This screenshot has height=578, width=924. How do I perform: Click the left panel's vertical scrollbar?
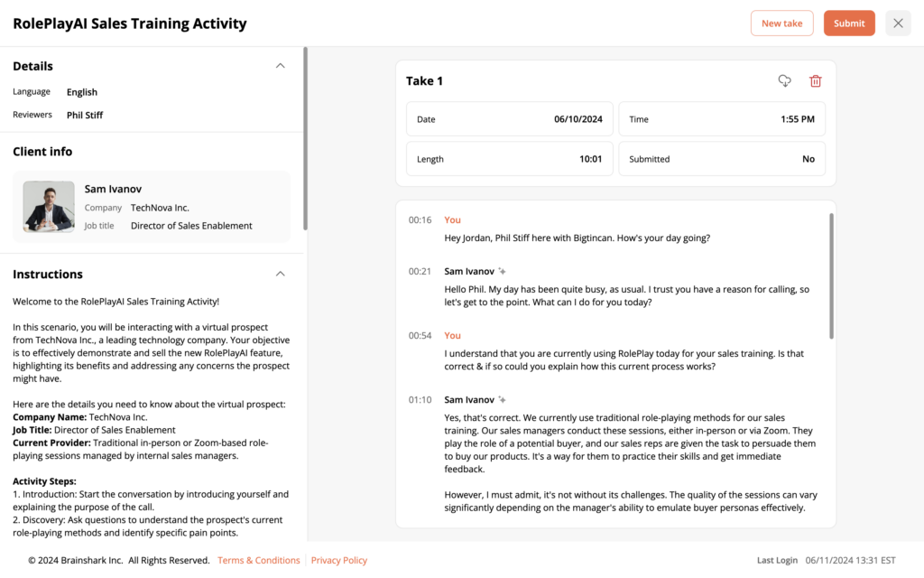[x=305, y=138]
